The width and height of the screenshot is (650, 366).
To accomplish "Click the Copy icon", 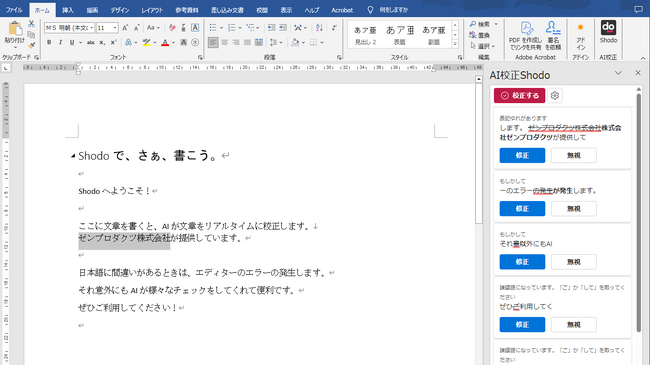I will coord(32,35).
